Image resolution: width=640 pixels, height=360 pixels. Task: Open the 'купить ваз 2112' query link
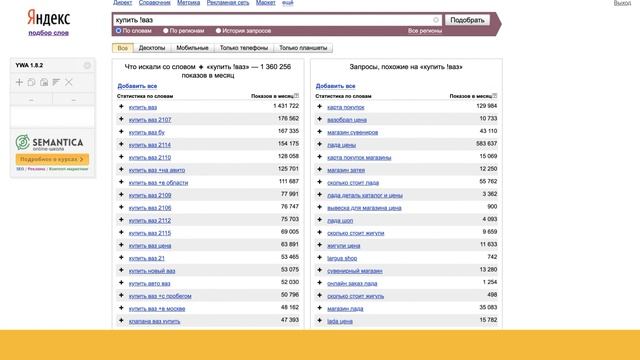[150, 220]
